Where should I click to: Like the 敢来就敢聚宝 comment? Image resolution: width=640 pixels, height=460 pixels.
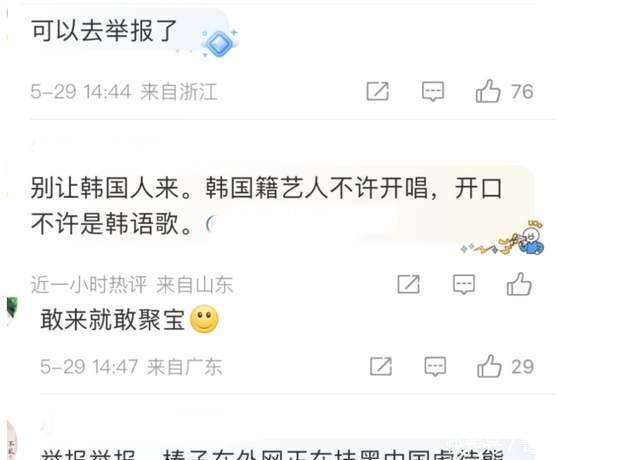[489, 366]
